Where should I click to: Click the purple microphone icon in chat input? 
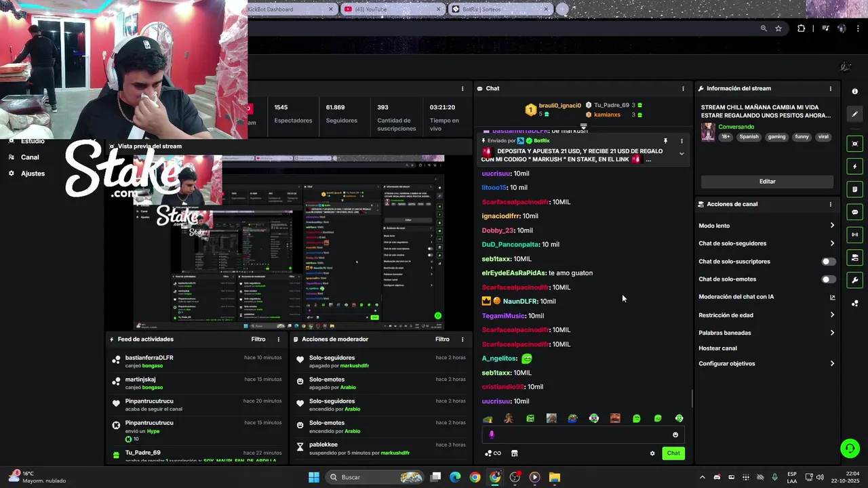(492, 435)
